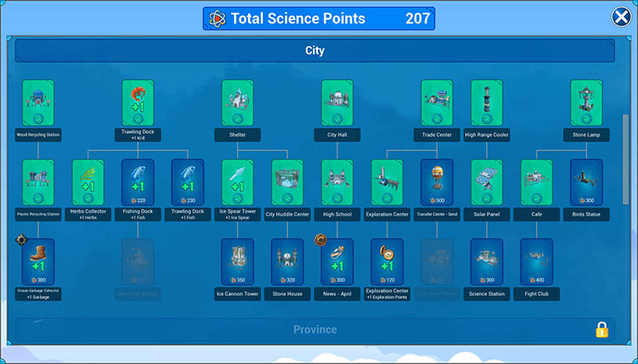Open the Science Station research card
Screen dimensions: 638x364
[486, 261]
